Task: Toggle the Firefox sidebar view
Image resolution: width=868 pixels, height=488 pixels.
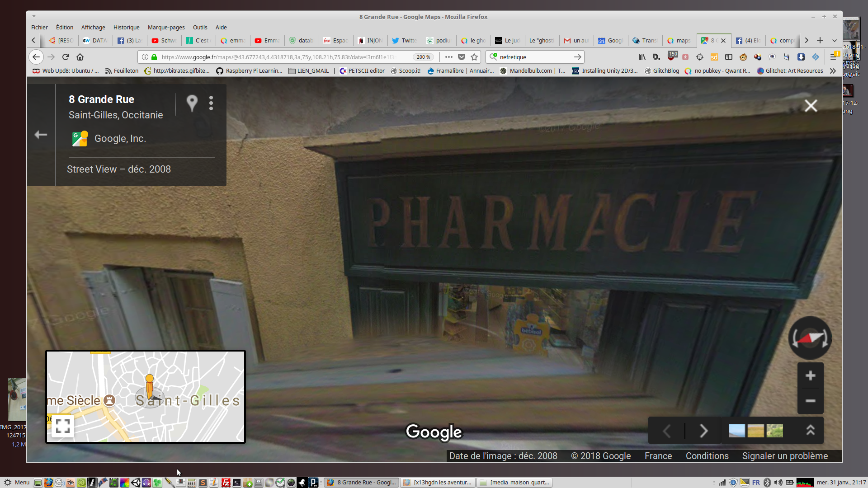Action: 729,57
